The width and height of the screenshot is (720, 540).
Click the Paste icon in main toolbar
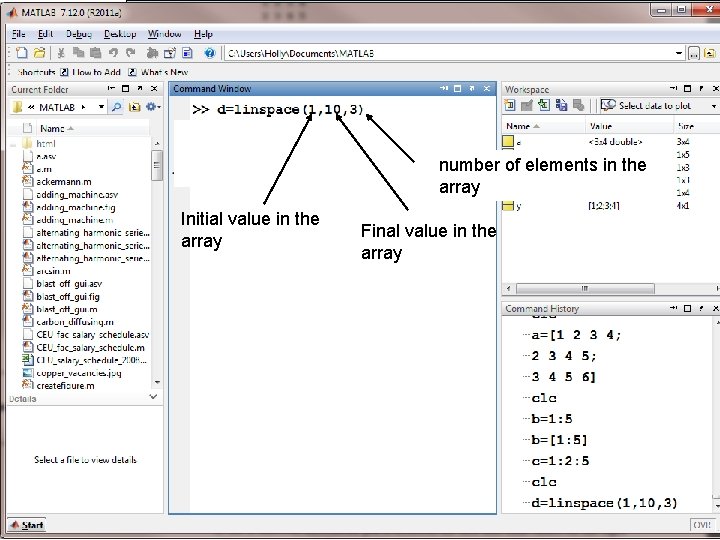pyautogui.click(x=96, y=53)
